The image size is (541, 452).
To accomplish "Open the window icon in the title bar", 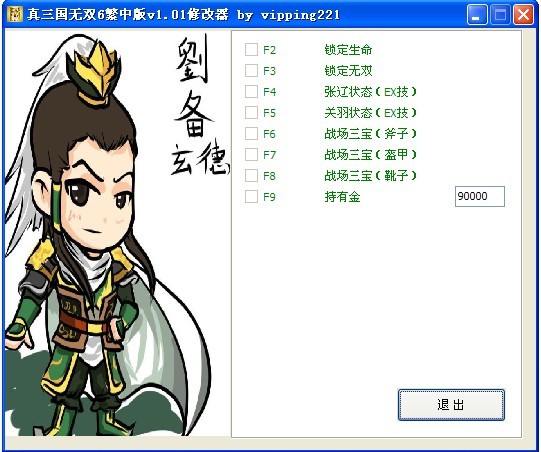I will pos(15,14).
